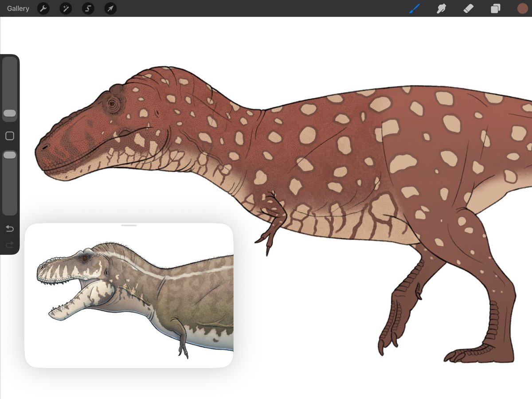Tap the square modify button in sidebar

click(10, 136)
